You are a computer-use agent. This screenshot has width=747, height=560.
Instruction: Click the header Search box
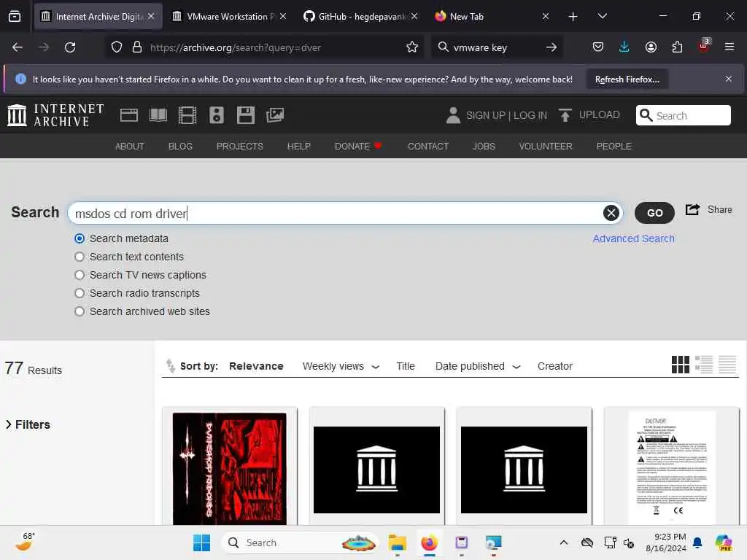[x=683, y=115]
